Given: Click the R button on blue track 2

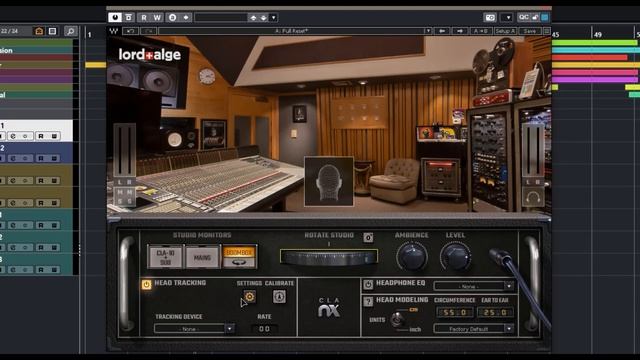Looking at the screenshot, I should pyautogui.click(x=41, y=158).
